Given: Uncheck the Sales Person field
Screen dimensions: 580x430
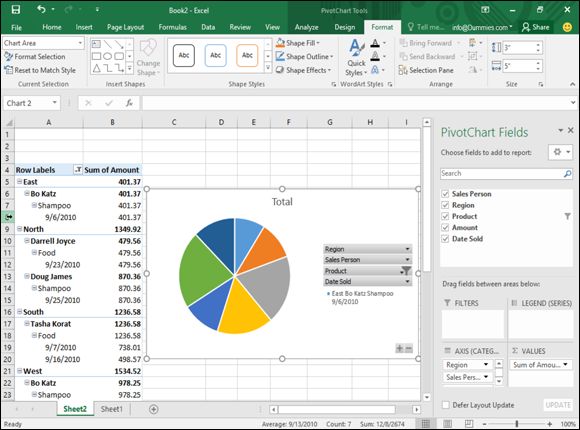Looking at the screenshot, I should pyautogui.click(x=445, y=194).
